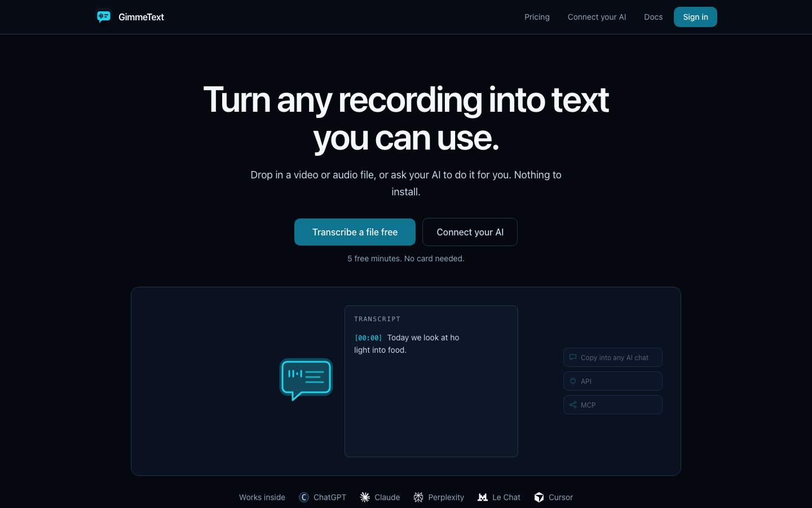
Task: Click the Le Chat label text
Action: pos(506,497)
